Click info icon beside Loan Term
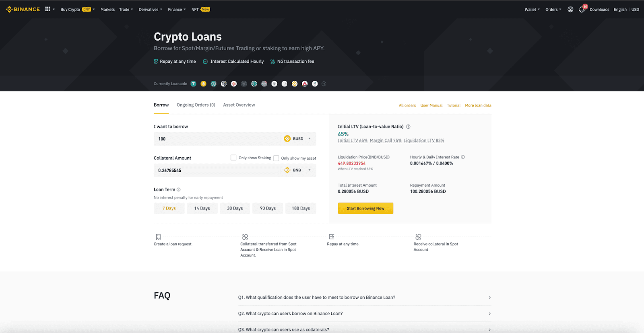 tap(179, 189)
